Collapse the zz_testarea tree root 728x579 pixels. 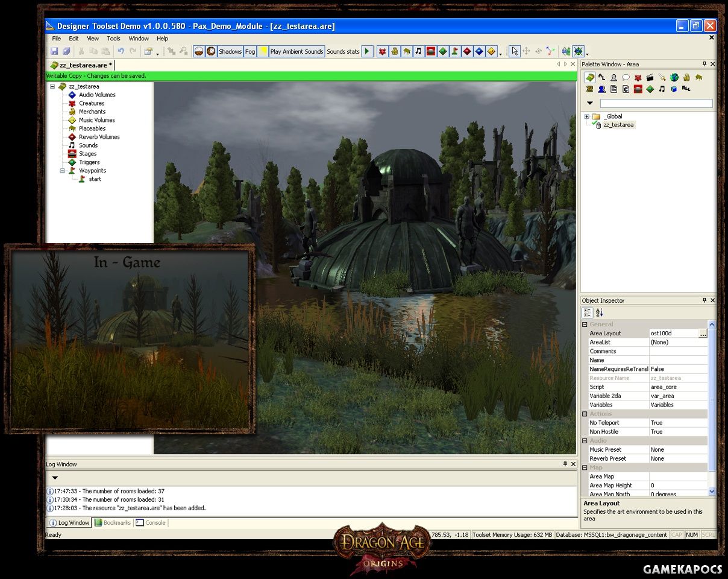(x=52, y=86)
